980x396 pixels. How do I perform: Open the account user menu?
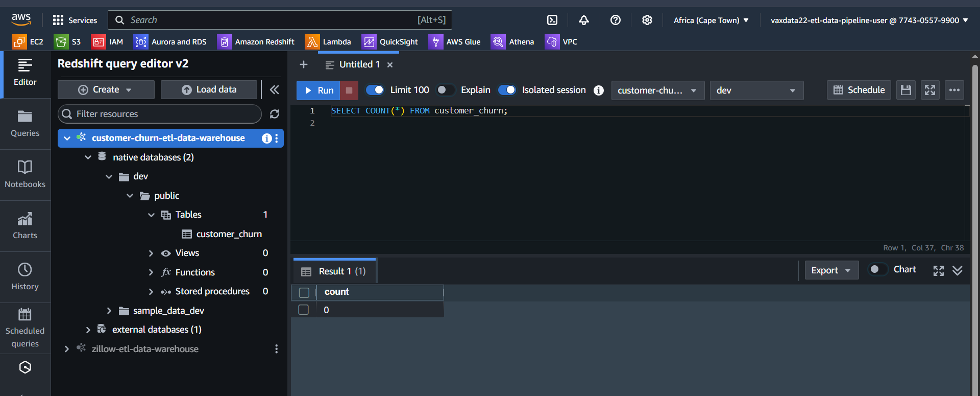[x=869, y=20]
